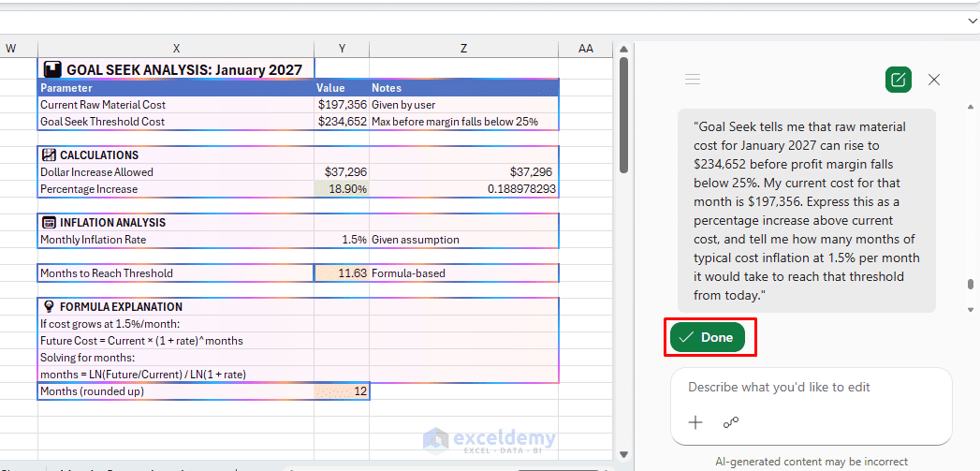Select the 'Current Raw Material Cost' cell
The image size is (980, 471).
point(176,105)
